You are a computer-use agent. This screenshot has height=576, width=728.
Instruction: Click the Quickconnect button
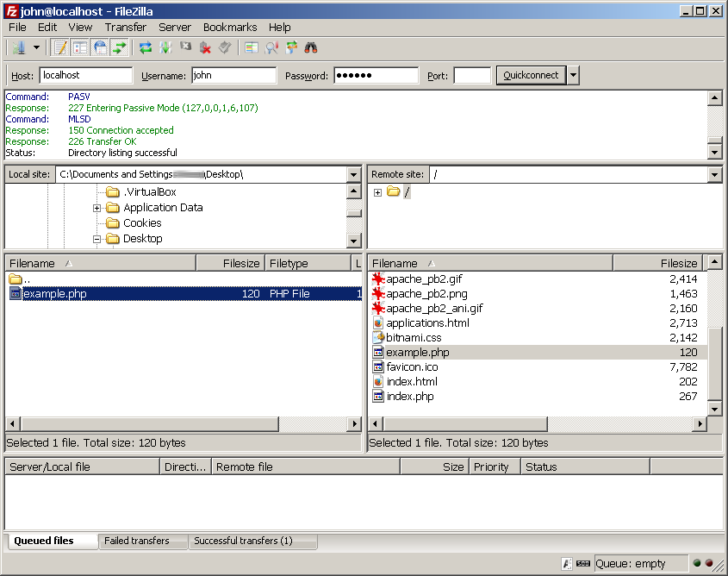point(531,76)
